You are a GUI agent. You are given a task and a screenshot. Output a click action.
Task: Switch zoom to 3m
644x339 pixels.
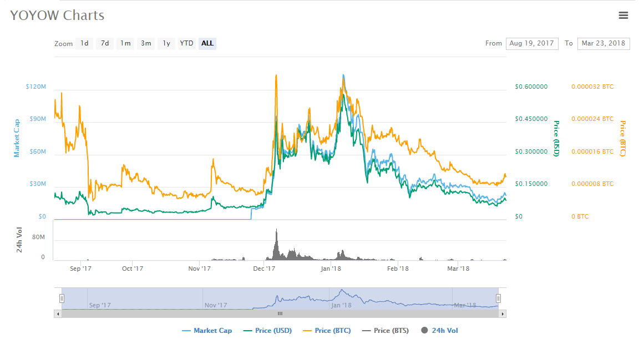(146, 43)
